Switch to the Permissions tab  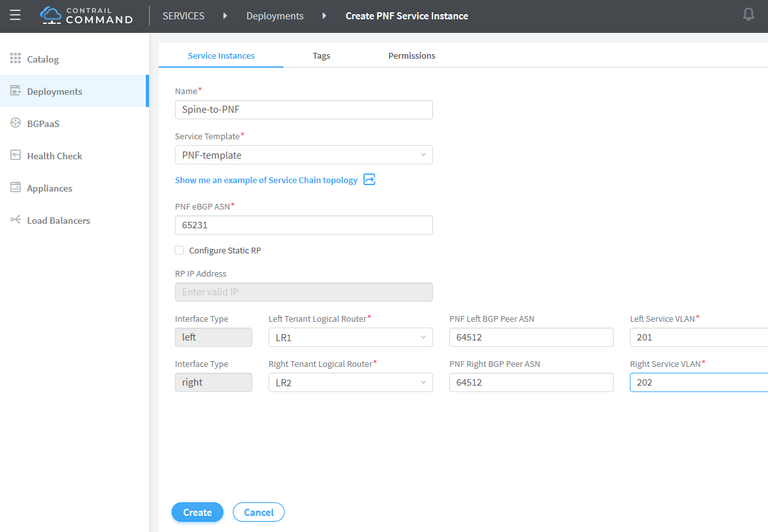[x=411, y=55]
